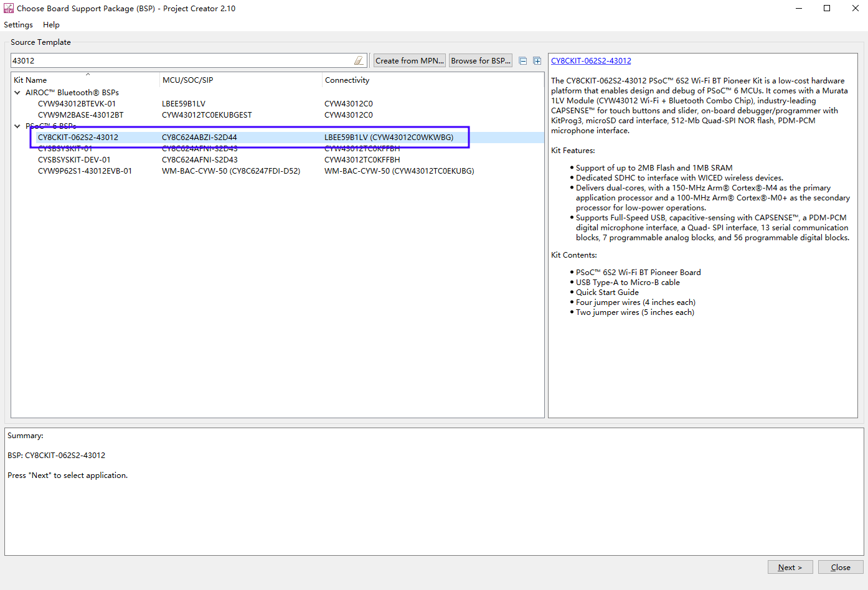Go to the next step with Next
868x590 pixels.
tap(790, 567)
